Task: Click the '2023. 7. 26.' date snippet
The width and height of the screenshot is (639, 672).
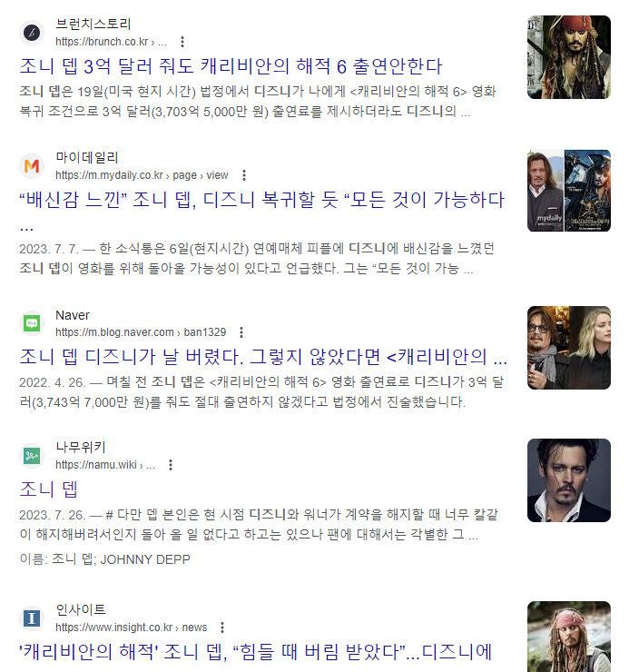Action: pyautogui.click(x=53, y=515)
